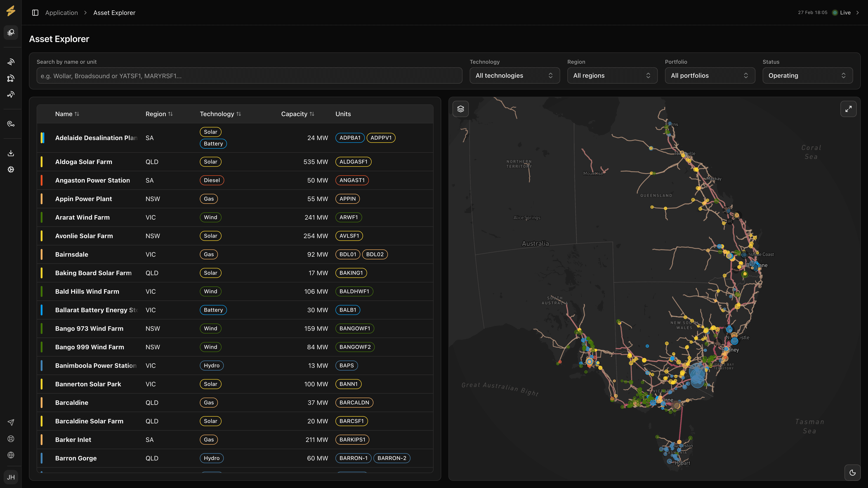Select the Asset Explorer magnifier icon in sidebar
The image size is (868, 488).
11,32
